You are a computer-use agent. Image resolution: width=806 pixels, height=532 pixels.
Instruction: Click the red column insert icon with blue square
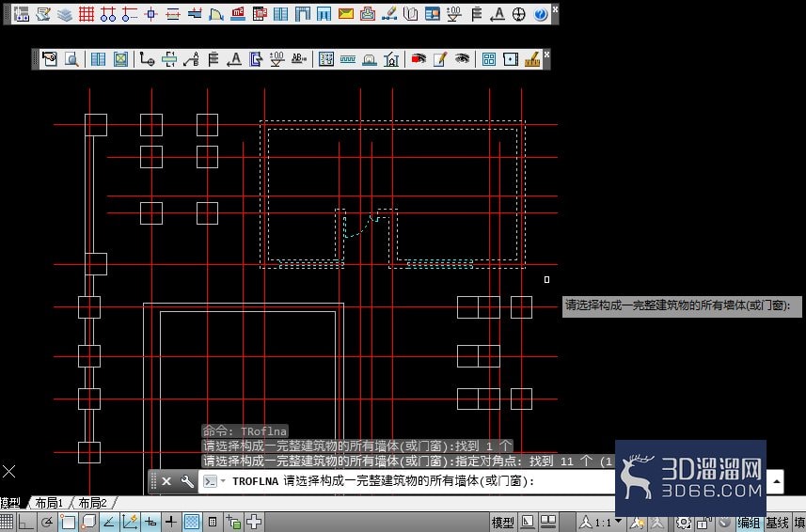(x=150, y=14)
